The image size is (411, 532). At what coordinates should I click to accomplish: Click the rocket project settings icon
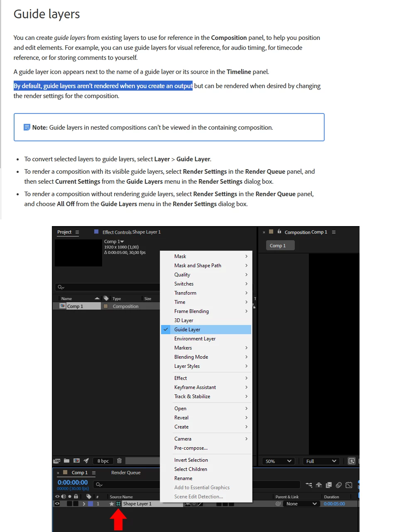(86, 461)
